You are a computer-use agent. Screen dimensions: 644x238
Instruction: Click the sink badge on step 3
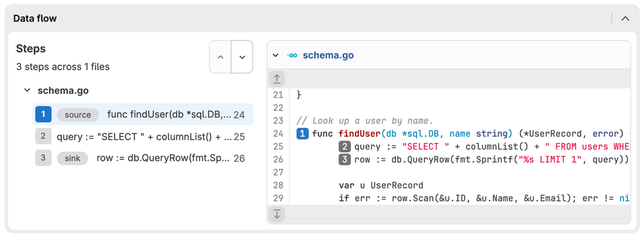[72, 159]
